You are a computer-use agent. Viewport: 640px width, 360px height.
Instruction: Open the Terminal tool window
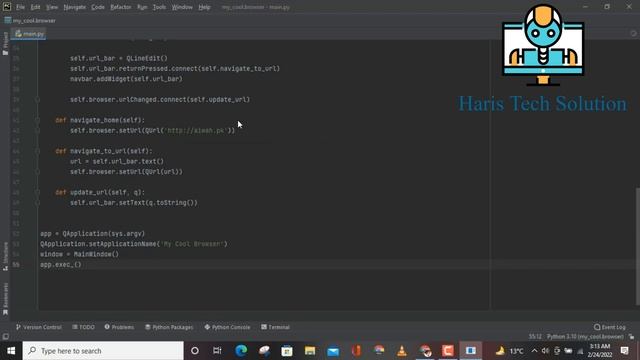pyautogui.click(x=276, y=327)
